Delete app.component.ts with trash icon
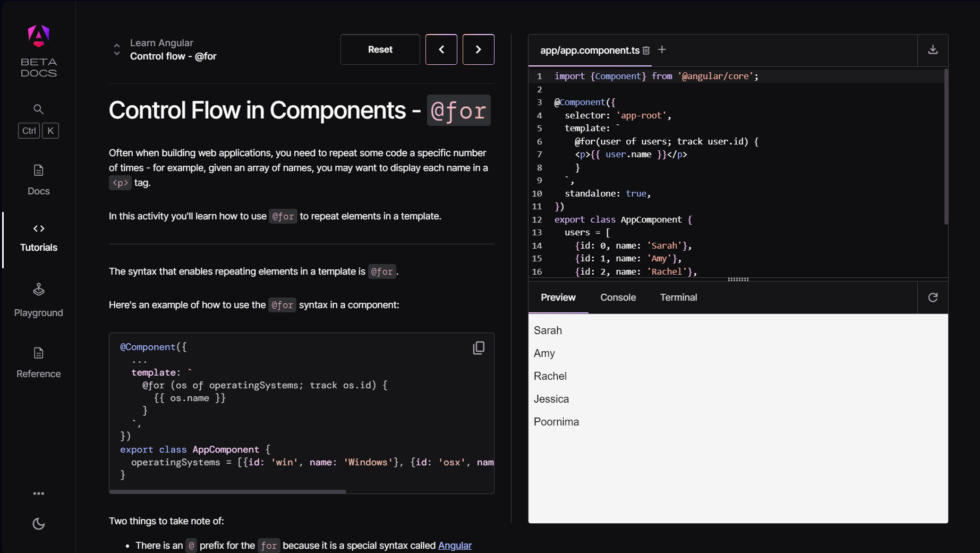The height and width of the screenshot is (553, 980). 646,50
